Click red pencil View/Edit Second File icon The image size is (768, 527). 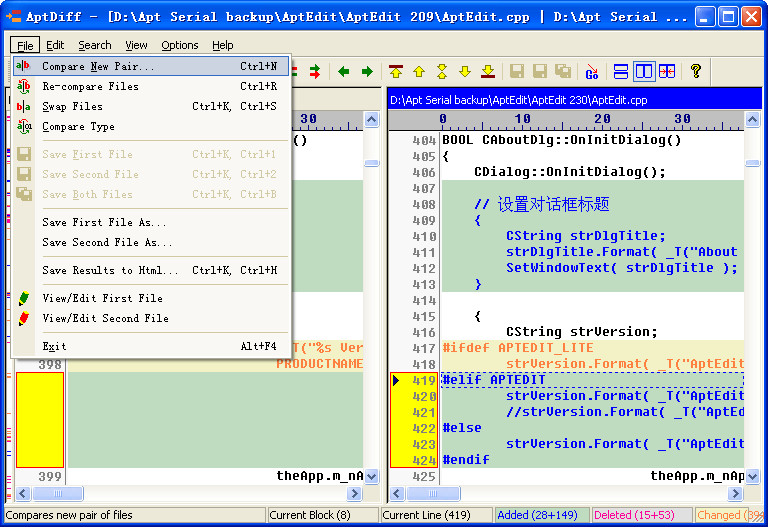pyautogui.click(x=24, y=318)
